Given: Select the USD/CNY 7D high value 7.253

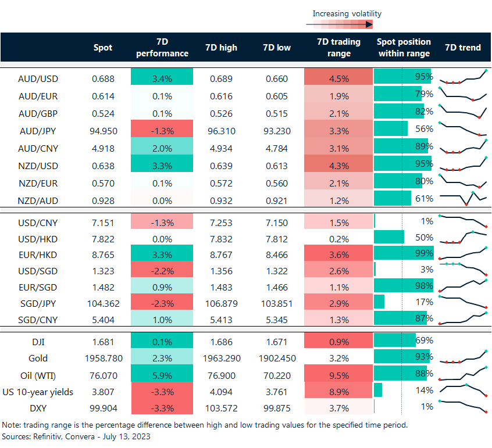Looking at the screenshot, I should point(221,223).
